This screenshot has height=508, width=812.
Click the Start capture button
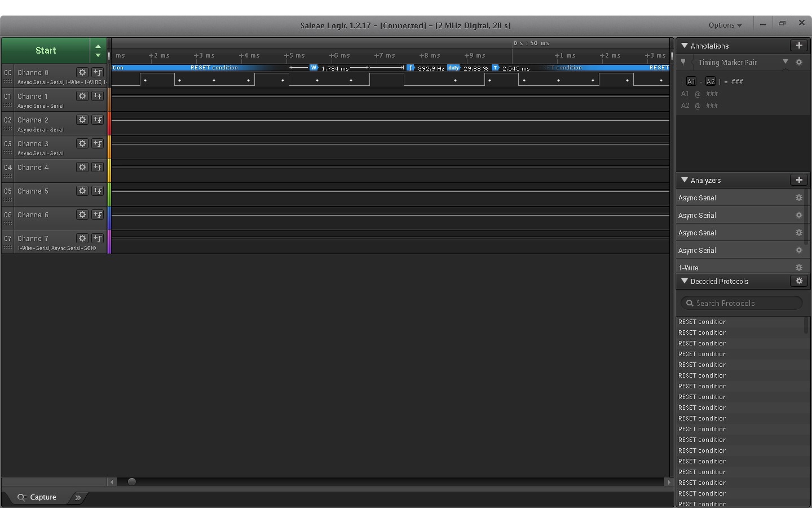pyautogui.click(x=46, y=50)
